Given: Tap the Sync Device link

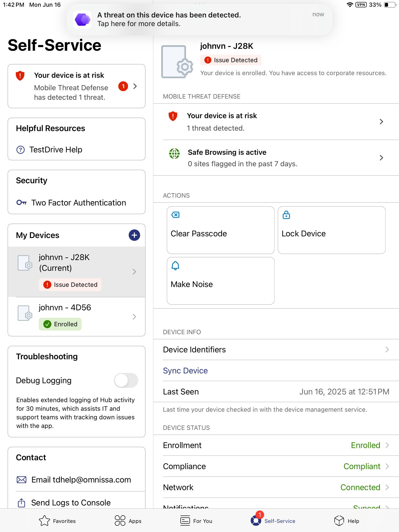Looking at the screenshot, I should (x=185, y=371).
